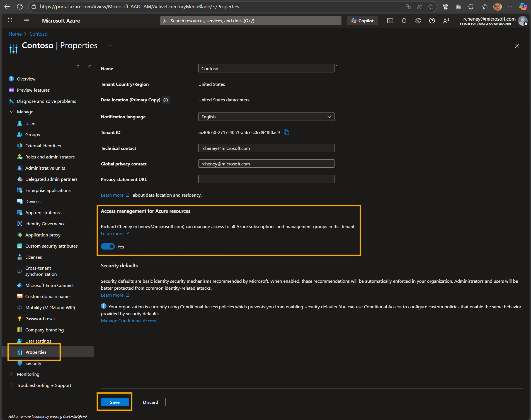The image size is (531, 420).
Task: Open Copilot in the top bar
Action: (362, 20)
